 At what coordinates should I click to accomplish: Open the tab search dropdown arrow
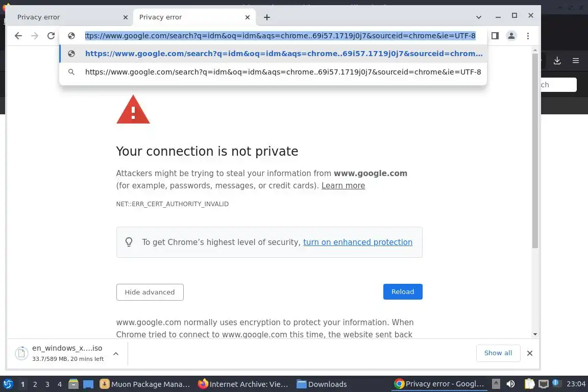478,17
